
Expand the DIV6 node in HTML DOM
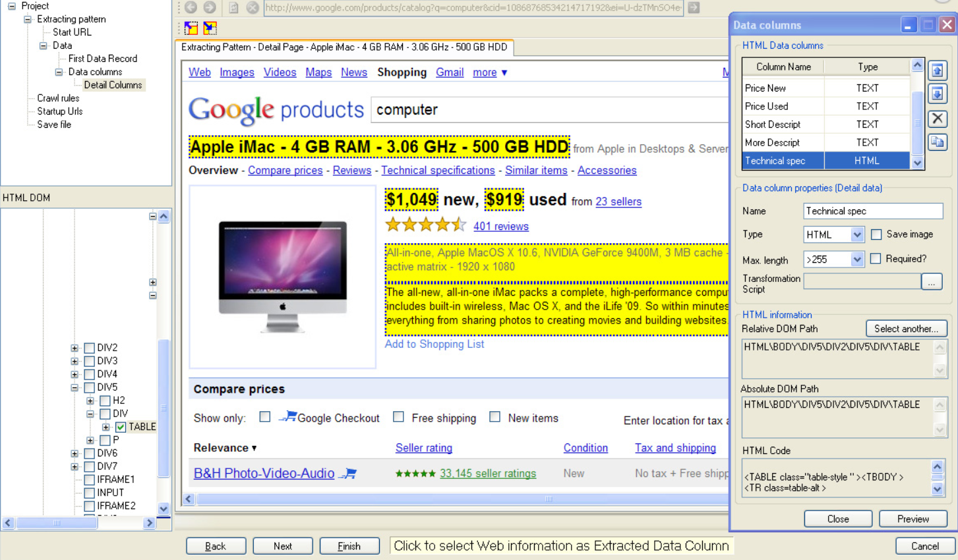point(75,453)
